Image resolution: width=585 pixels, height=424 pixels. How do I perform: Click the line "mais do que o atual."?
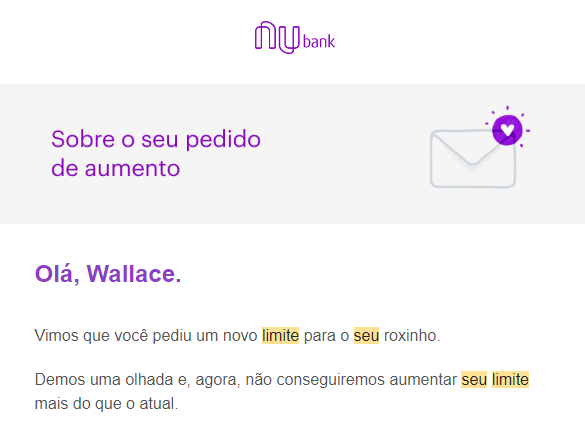point(106,403)
